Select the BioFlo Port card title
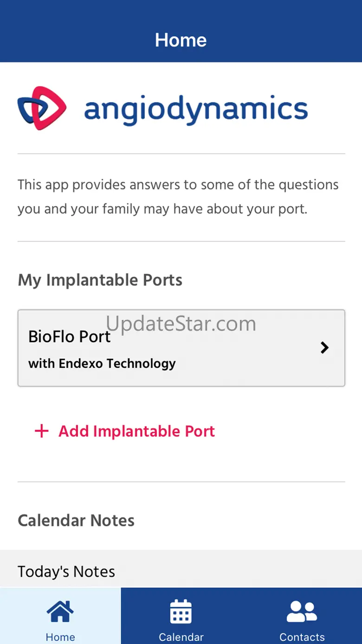This screenshot has width=362, height=644. [x=70, y=337]
